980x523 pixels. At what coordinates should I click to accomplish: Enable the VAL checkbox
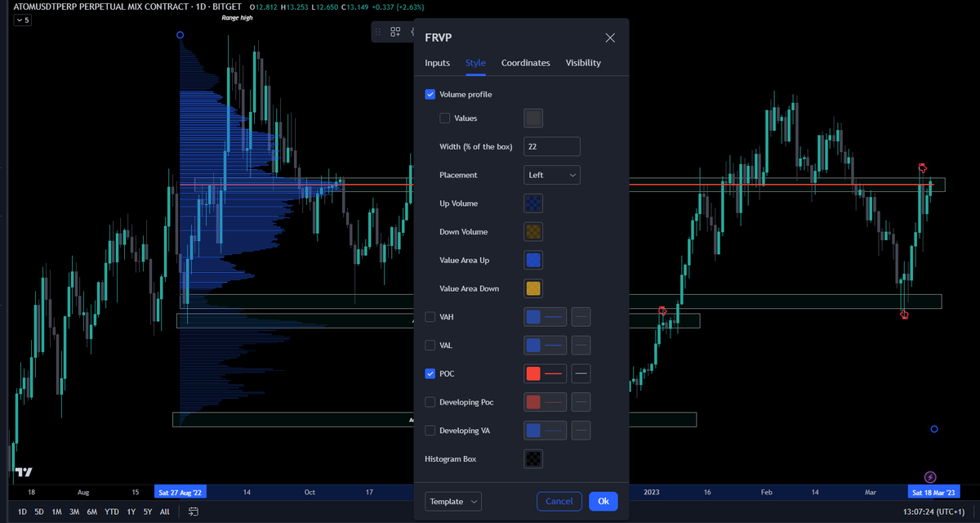pyautogui.click(x=430, y=345)
